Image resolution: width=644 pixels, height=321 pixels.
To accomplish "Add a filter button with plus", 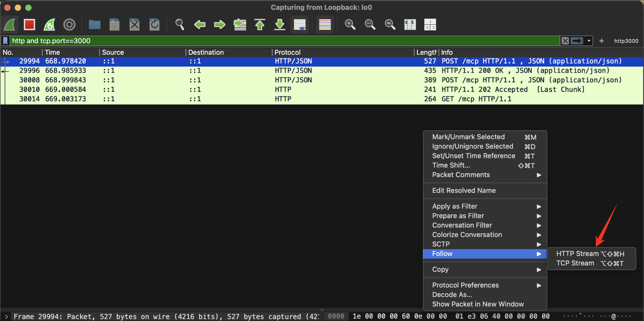I will click(x=601, y=41).
